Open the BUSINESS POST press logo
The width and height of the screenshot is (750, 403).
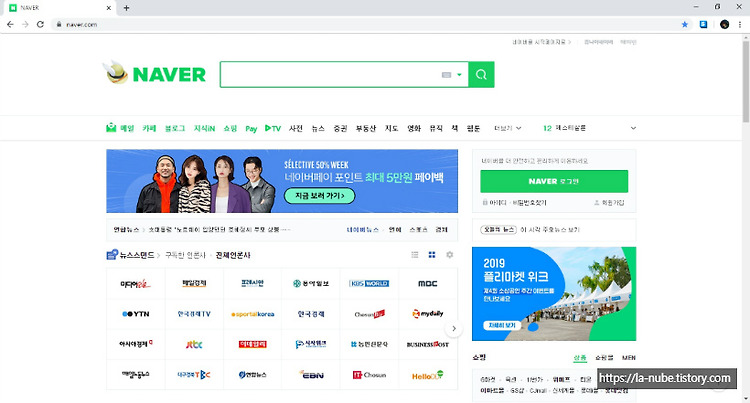click(428, 344)
